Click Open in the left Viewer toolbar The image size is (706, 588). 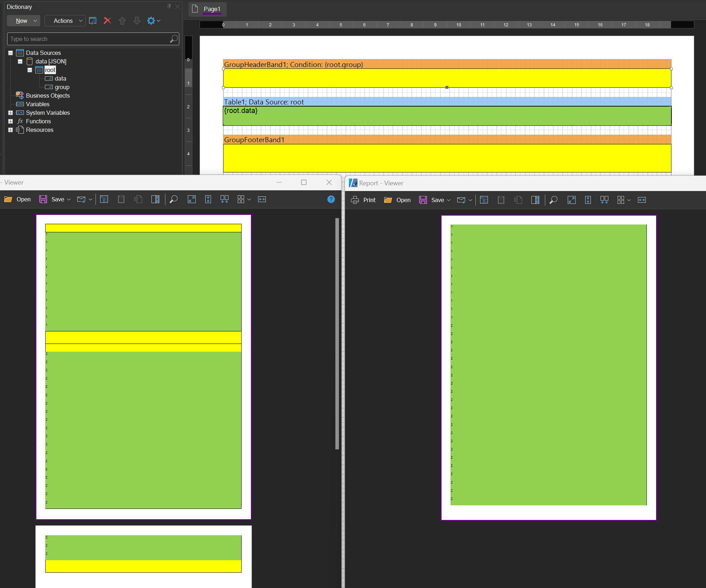coord(18,199)
